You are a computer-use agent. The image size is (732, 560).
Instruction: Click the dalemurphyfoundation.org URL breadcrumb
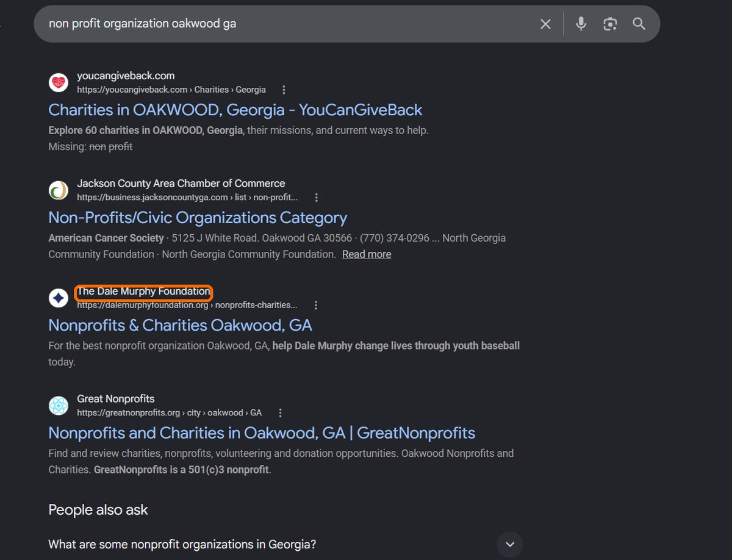(187, 305)
